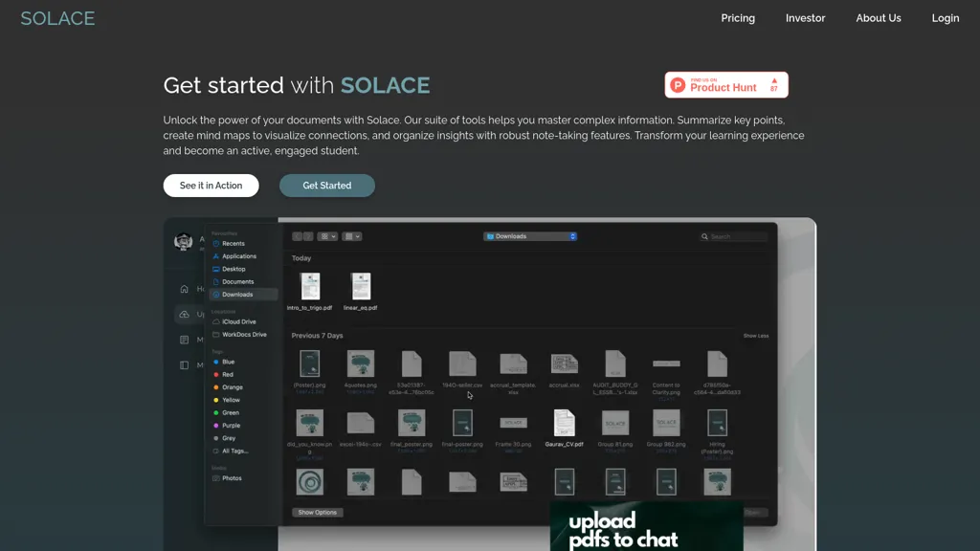
Task: Open the Downloads location dropdown
Action: [x=530, y=235]
